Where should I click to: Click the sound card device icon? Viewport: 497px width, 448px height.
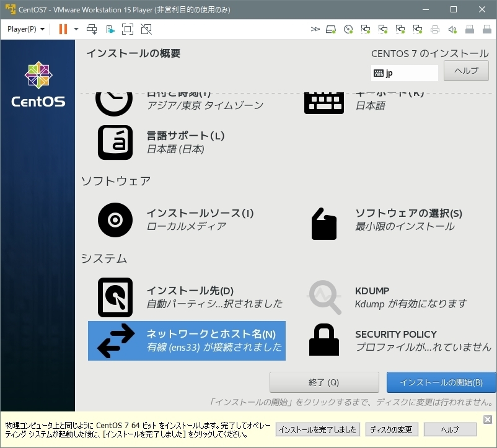pyautogui.click(x=452, y=30)
